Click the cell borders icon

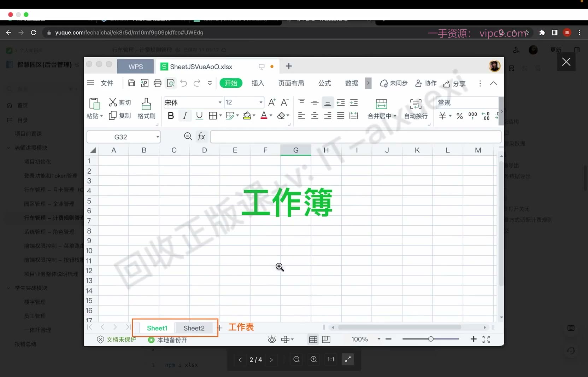213,116
